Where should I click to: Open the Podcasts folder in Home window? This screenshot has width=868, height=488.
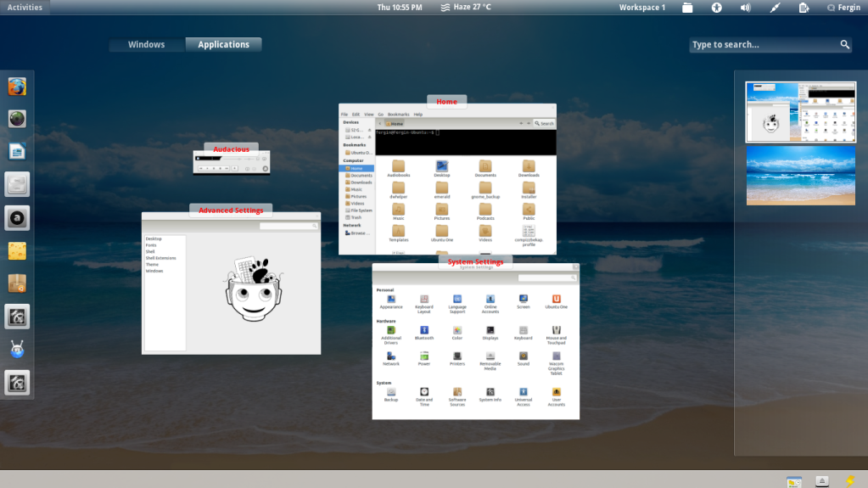[x=485, y=211]
